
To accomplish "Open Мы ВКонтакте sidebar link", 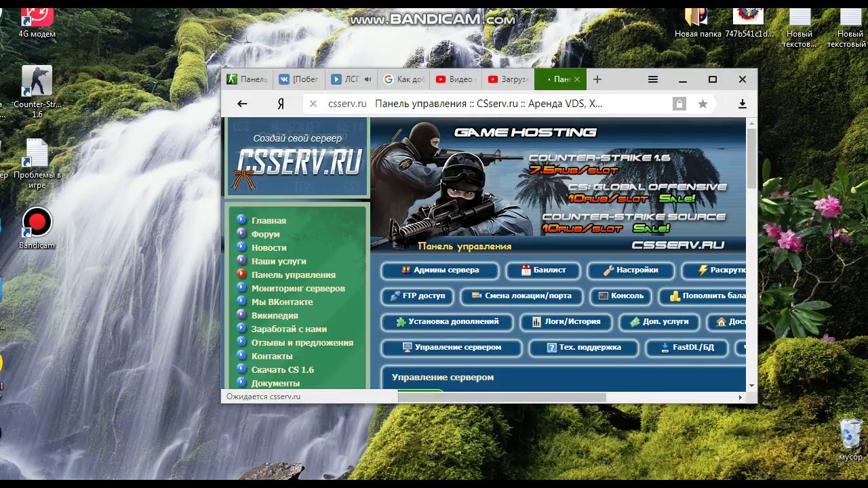I will [282, 302].
